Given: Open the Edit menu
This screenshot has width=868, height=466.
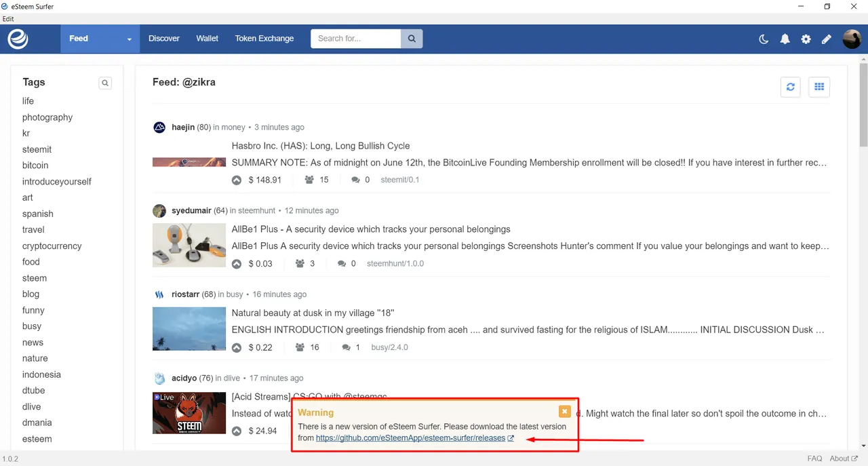Looking at the screenshot, I should pyautogui.click(x=8, y=19).
